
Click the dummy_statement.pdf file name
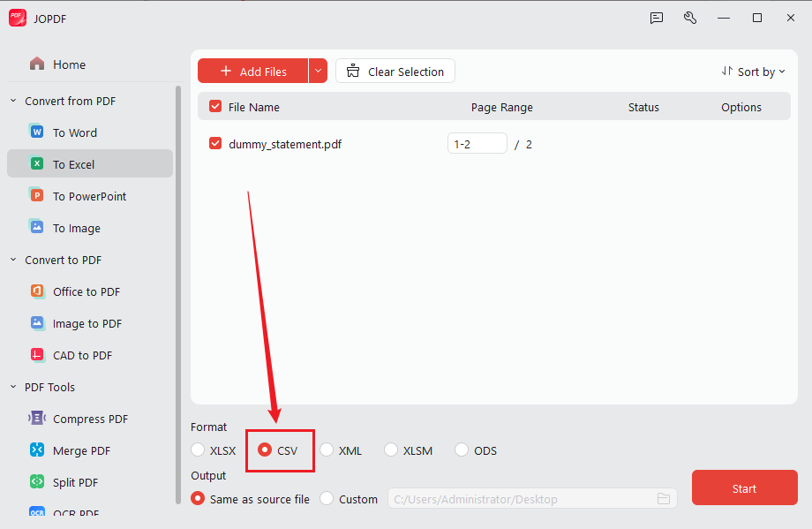[285, 144]
